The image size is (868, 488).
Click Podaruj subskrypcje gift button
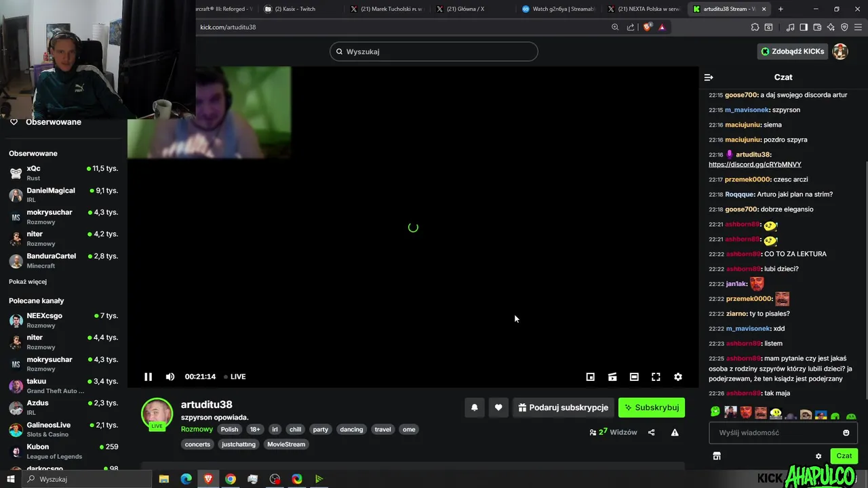563,407
